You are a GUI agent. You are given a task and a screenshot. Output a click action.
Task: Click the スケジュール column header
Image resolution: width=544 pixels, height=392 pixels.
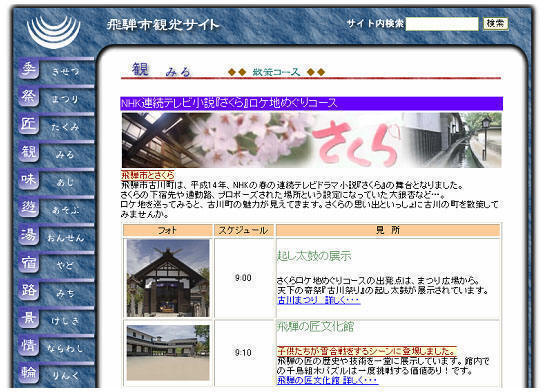pos(244,230)
